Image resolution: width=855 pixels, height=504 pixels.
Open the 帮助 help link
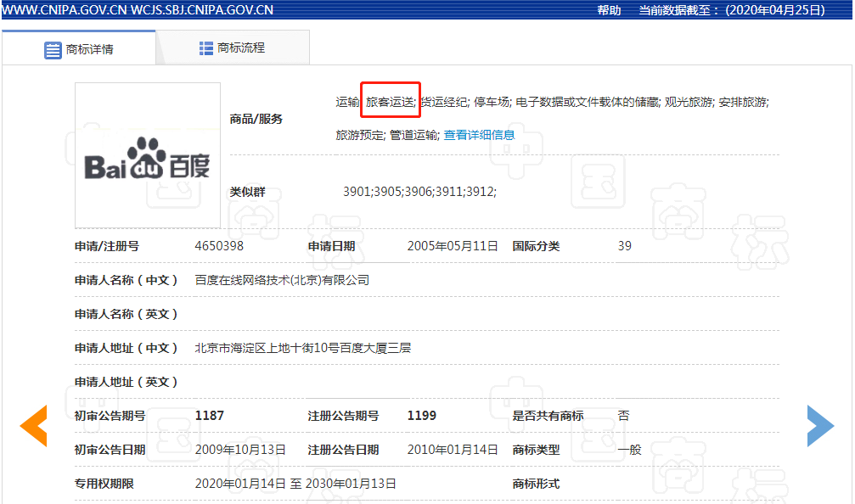(x=609, y=10)
